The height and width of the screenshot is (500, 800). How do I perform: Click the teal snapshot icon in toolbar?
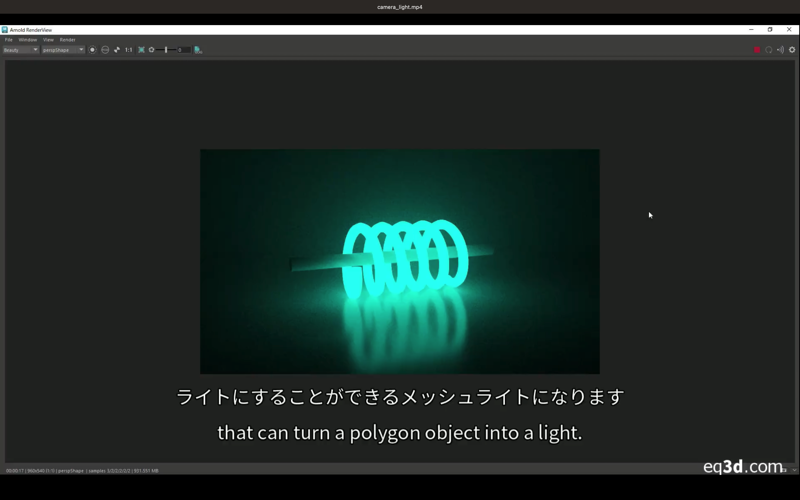point(198,50)
